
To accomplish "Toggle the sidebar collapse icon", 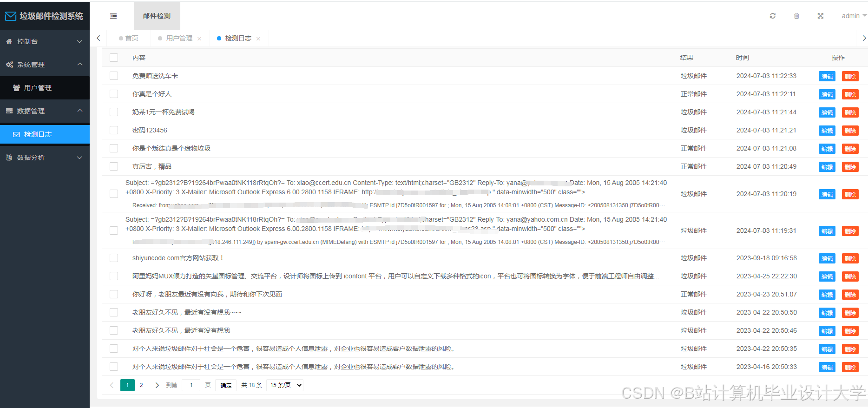I will click(x=113, y=16).
